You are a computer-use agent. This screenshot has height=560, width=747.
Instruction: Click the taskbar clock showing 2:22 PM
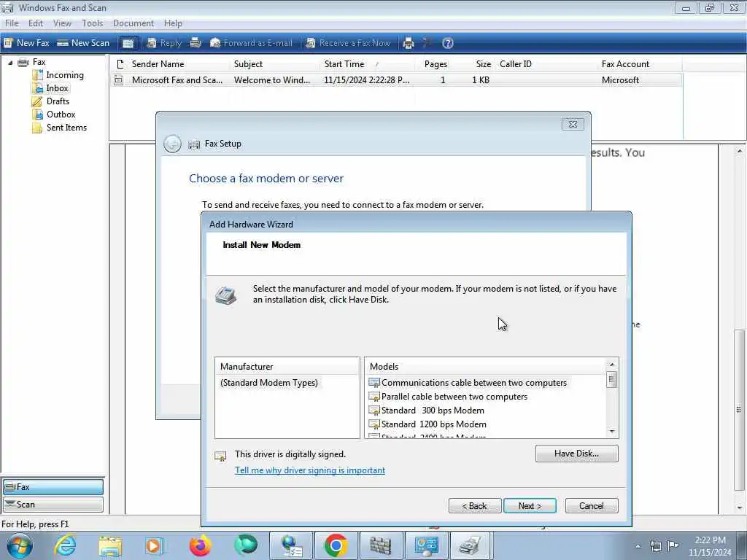(710, 546)
